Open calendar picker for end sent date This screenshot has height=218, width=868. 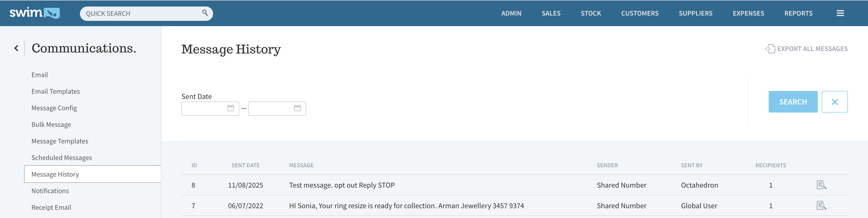[x=297, y=108]
